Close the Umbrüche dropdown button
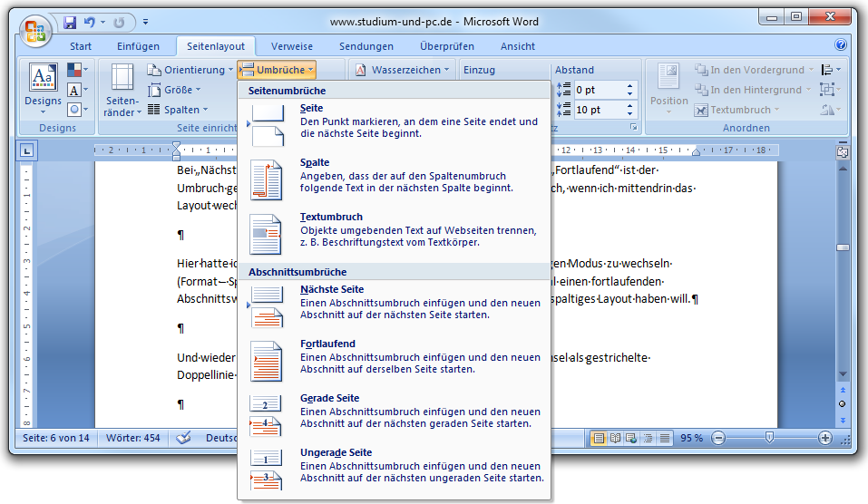This screenshot has height=504, width=868. coord(277,70)
